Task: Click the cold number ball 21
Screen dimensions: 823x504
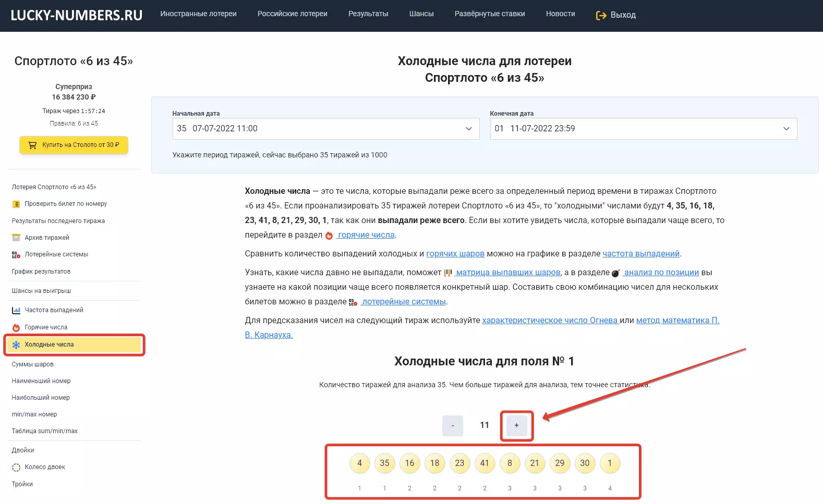Action: click(x=535, y=463)
